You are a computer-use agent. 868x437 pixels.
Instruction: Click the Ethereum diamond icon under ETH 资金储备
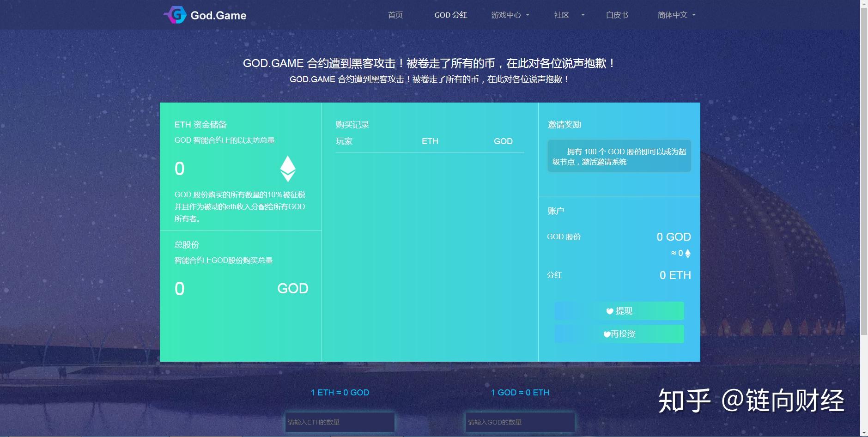tap(287, 169)
